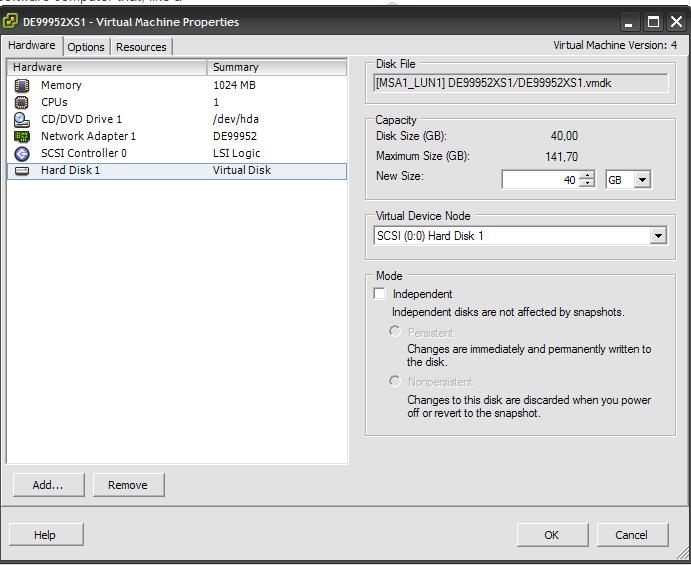Increase New Size with the up spinner arrow
691x565 pixels.
(x=587, y=176)
